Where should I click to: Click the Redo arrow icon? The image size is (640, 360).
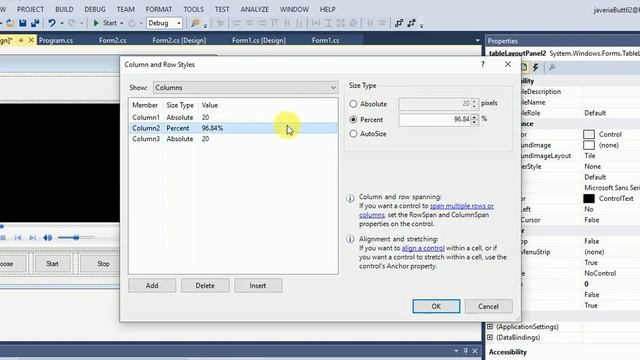click(x=72, y=23)
